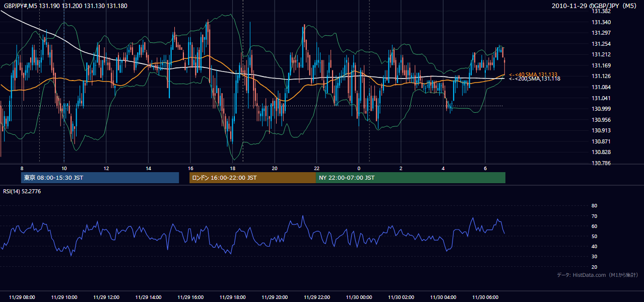The image size is (644, 302).
Task: Click the 11/30 06:00 date label
Action: click(x=485, y=297)
